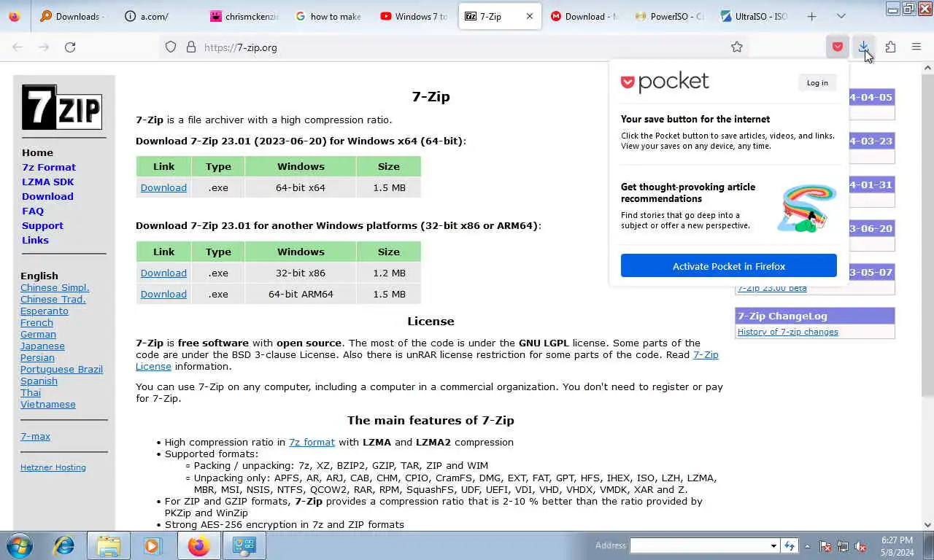Switch site language to Esperanto

pos(45,311)
